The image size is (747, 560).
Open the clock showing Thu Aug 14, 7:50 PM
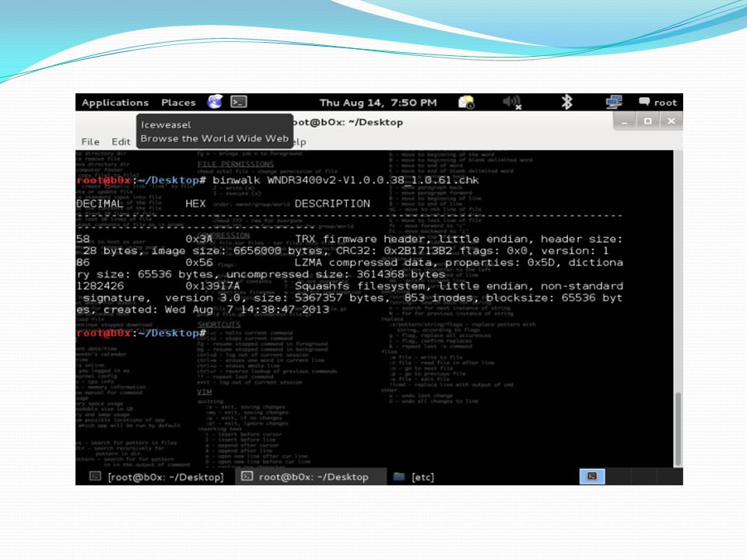378,103
